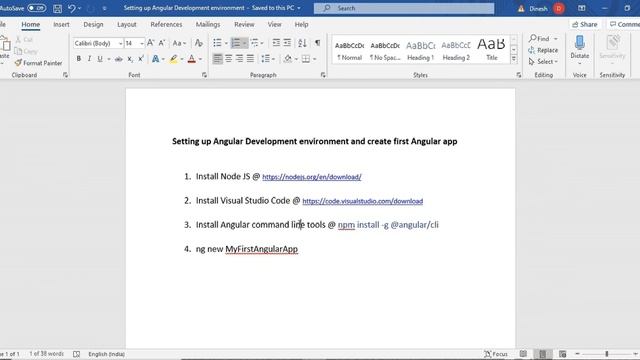Toggle underline formatting
The width and height of the screenshot is (640, 360).
tap(100, 59)
